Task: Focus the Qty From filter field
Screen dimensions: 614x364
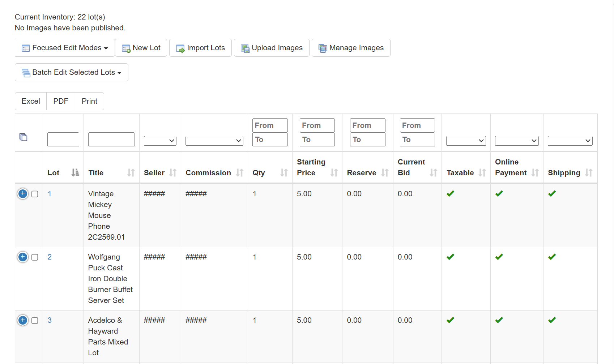Action: (x=270, y=125)
